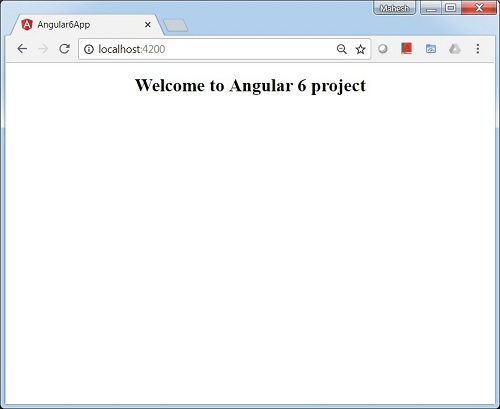Click the Welcome to Angular 6 project heading
This screenshot has height=409, width=500.
coord(250,85)
